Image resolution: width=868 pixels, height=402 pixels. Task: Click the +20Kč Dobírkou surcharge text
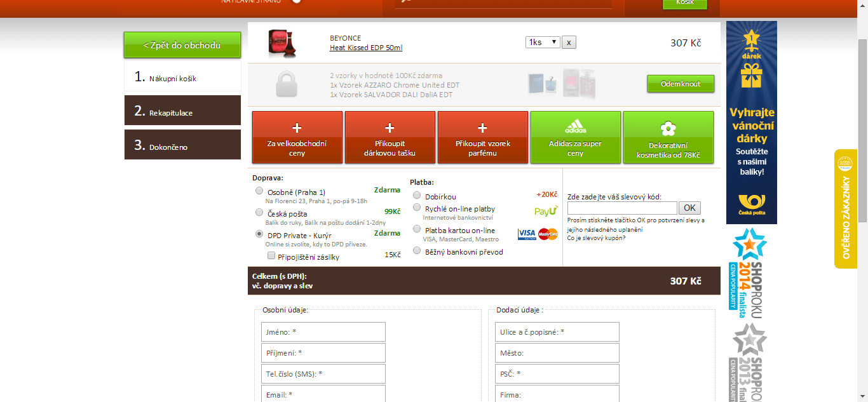coord(546,194)
